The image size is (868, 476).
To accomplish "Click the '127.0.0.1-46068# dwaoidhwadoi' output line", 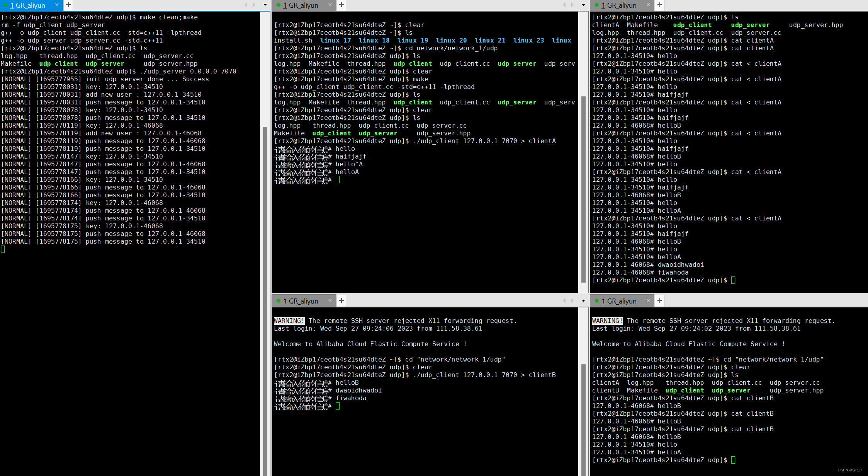I will click(648, 264).
